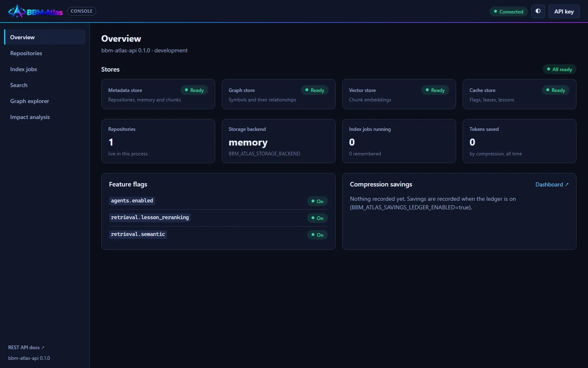Click 'Chunk embeddings' description

click(x=370, y=100)
